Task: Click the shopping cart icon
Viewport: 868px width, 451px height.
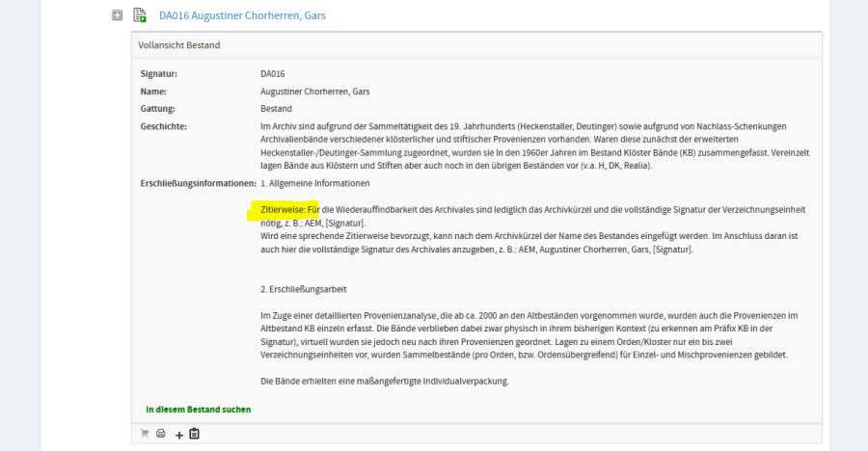Action: [x=145, y=434]
